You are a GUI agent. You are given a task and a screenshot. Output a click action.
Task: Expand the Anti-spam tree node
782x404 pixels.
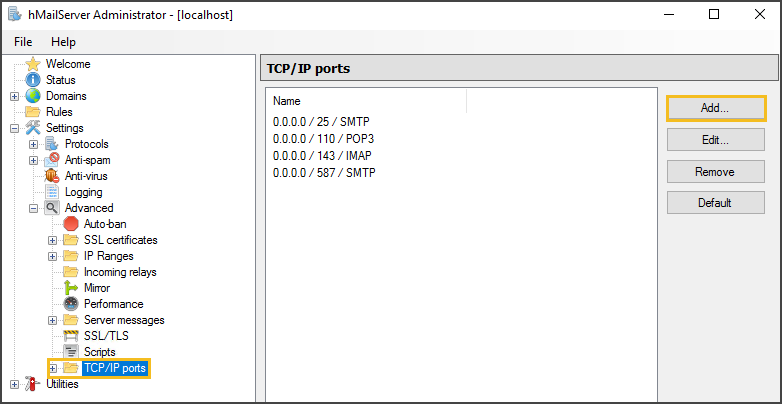pyautogui.click(x=33, y=160)
